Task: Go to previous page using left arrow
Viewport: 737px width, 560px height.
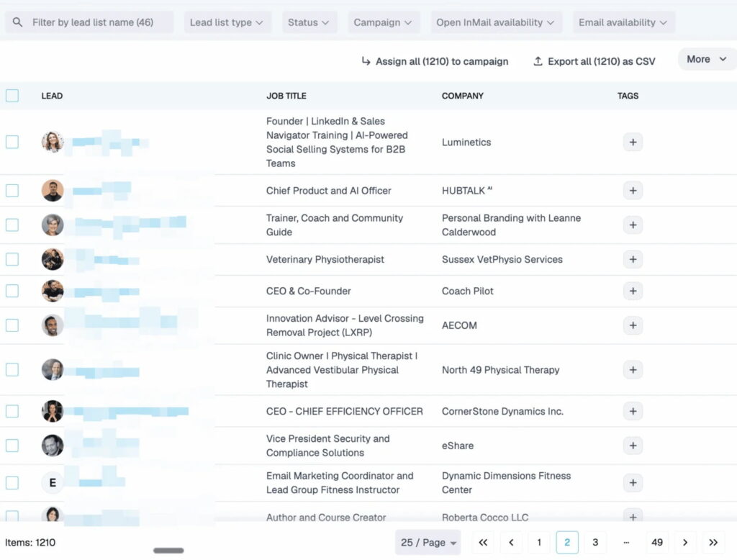Action: [x=511, y=542]
